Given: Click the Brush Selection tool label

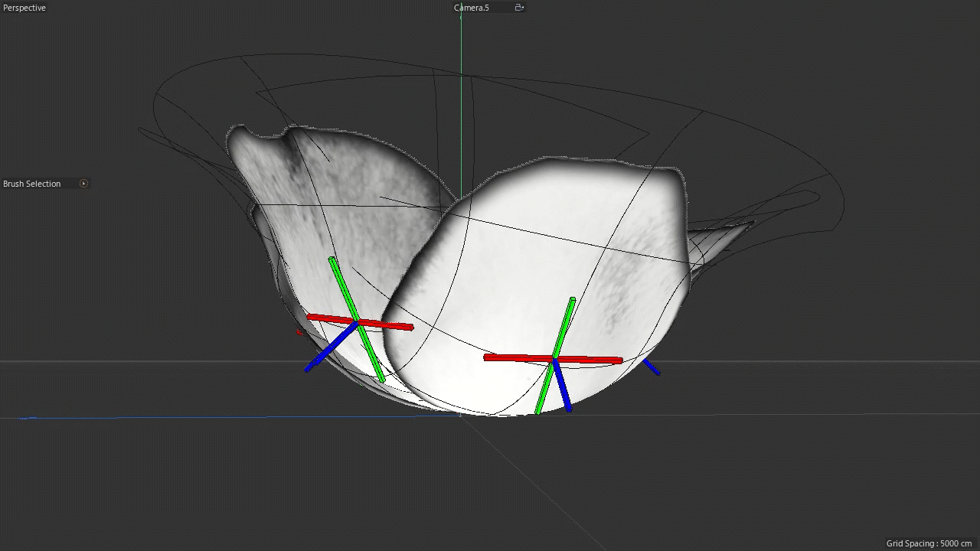Looking at the screenshot, I should [32, 184].
